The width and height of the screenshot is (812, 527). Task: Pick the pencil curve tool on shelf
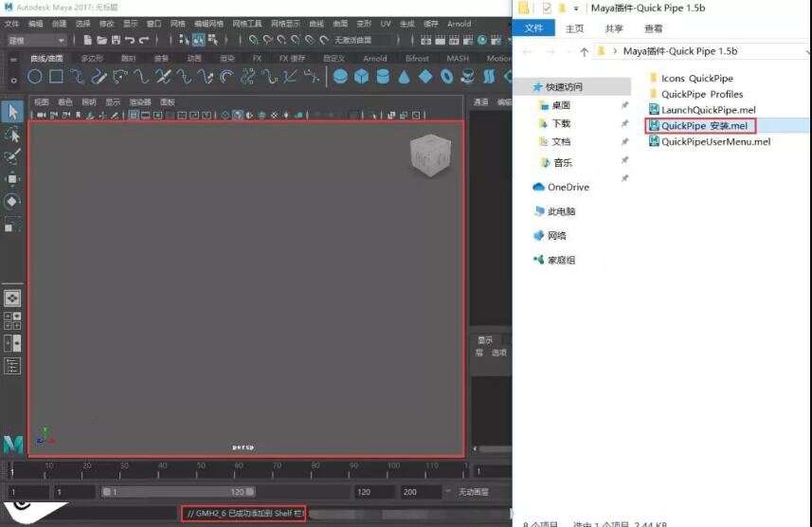click(x=99, y=77)
